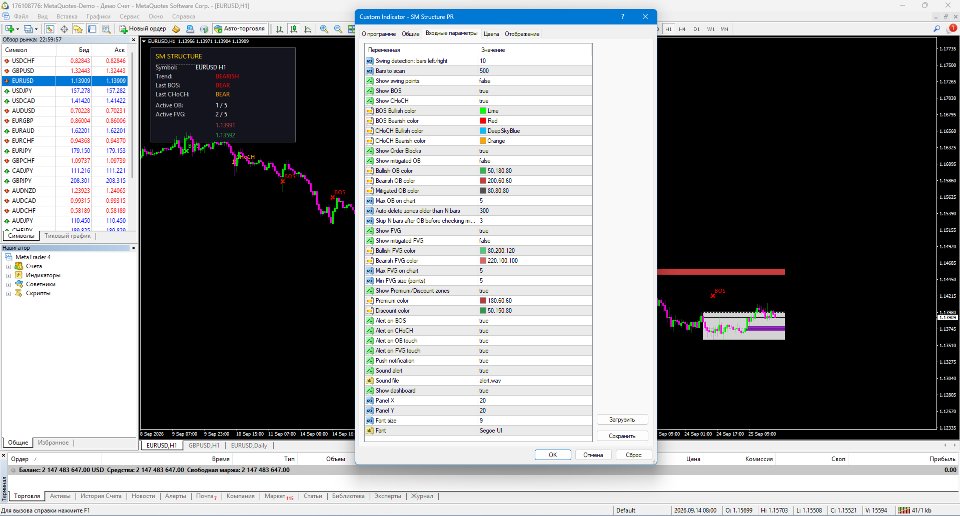Click the OK button
This screenshot has width=960, height=516.
pyautogui.click(x=553, y=455)
